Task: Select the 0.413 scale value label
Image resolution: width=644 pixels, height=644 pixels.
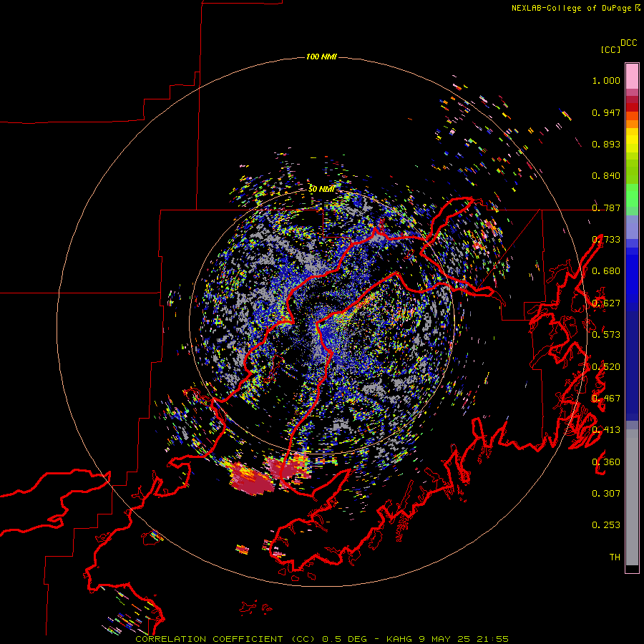Action: tap(606, 430)
